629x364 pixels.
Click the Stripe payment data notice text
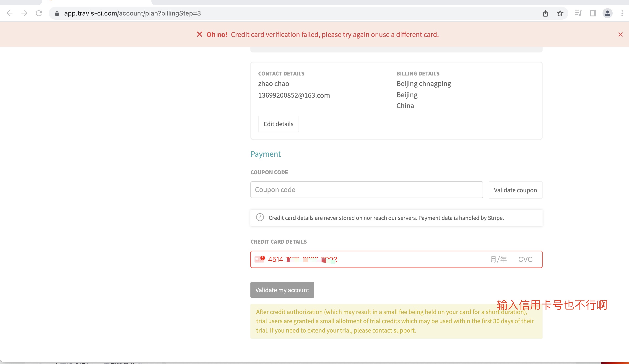pos(386,218)
